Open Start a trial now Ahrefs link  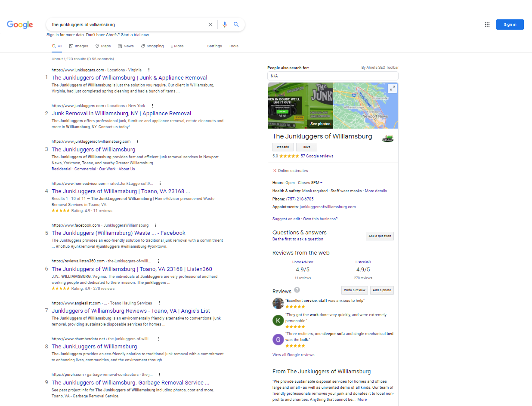click(x=135, y=35)
